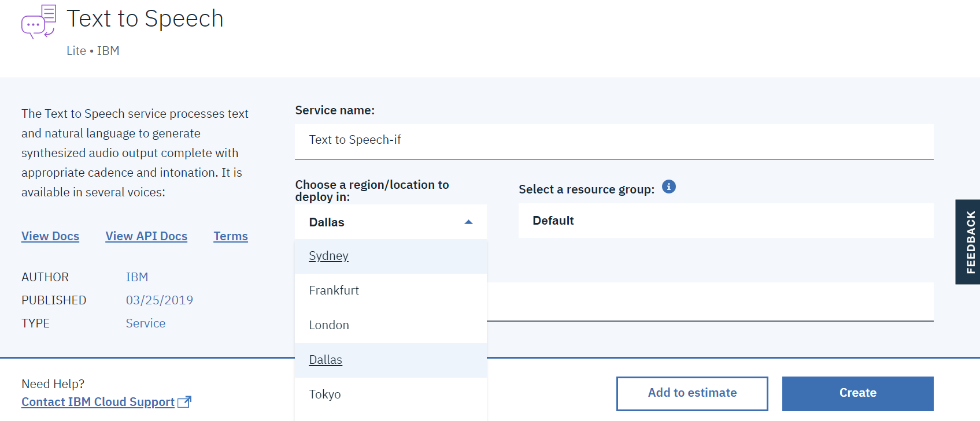Open the Feedback side tab
Image resolution: width=980 pixels, height=421 pixels.
[x=969, y=242]
